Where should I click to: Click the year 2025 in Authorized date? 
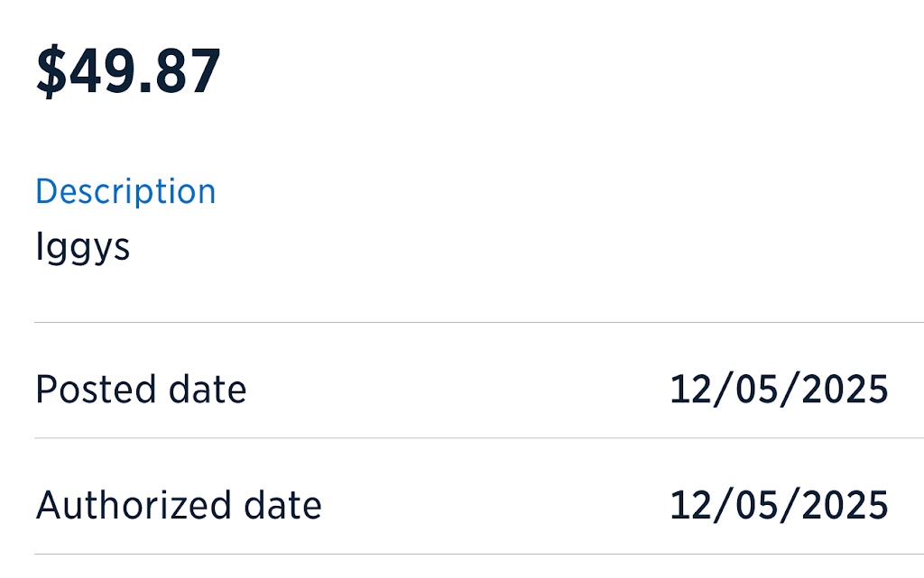coord(845,505)
